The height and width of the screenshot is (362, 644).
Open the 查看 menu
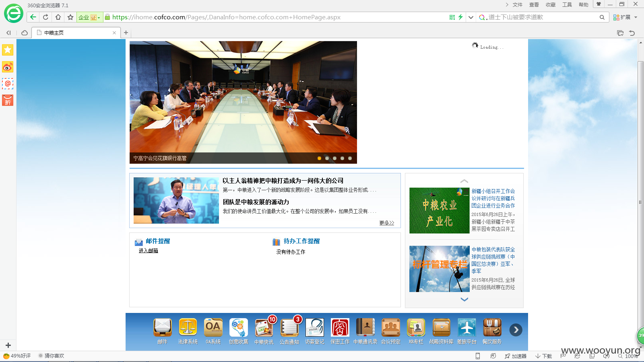click(x=534, y=5)
